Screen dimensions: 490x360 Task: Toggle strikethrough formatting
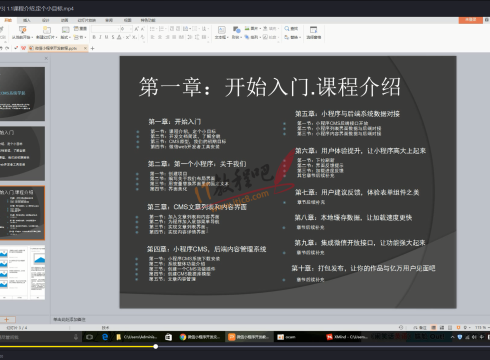(x=113, y=37)
